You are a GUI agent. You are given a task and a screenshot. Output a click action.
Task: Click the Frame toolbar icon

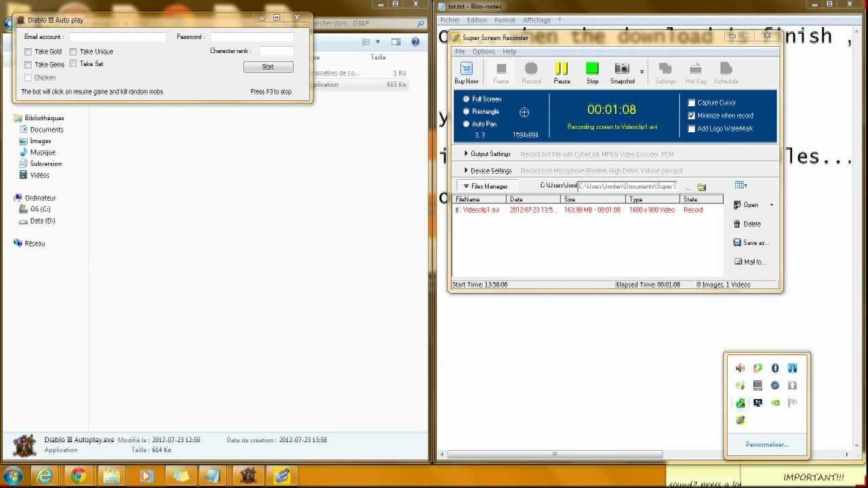[x=501, y=68]
